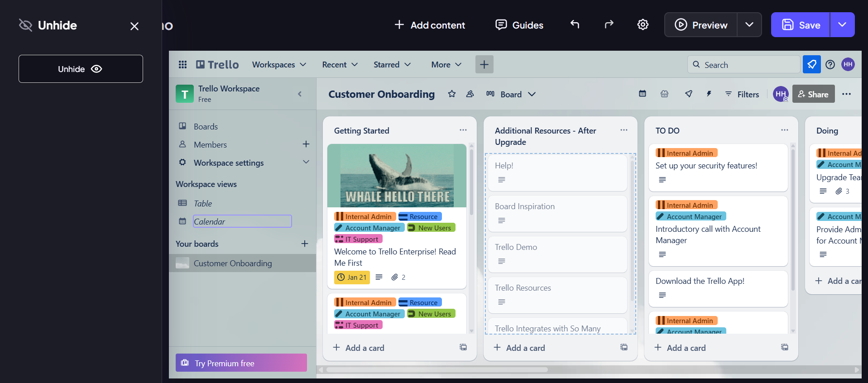Viewport: 868px width, 383px height.
Task: Open the Download the Trello App! card
Action: 718,288
